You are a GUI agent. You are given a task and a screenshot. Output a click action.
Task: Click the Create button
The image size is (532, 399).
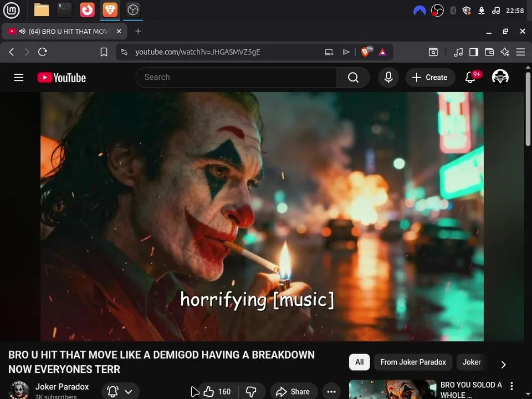430,78
